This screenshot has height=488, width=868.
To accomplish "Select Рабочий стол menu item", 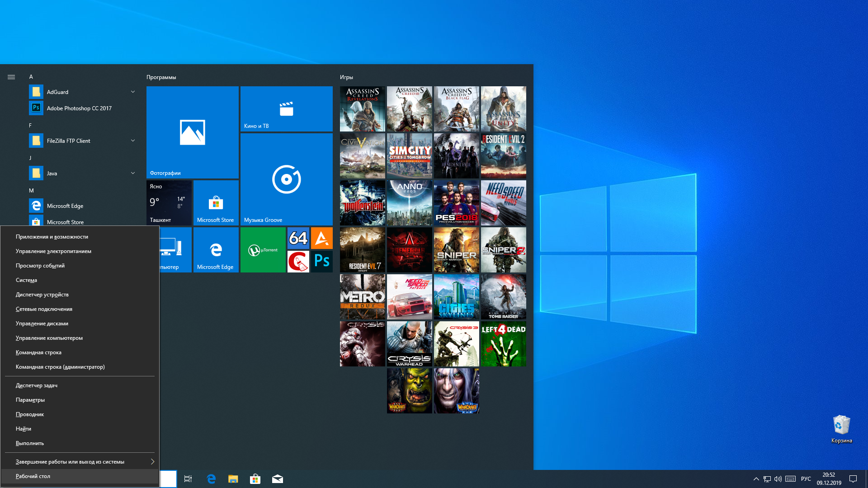I will pos(80,476).
